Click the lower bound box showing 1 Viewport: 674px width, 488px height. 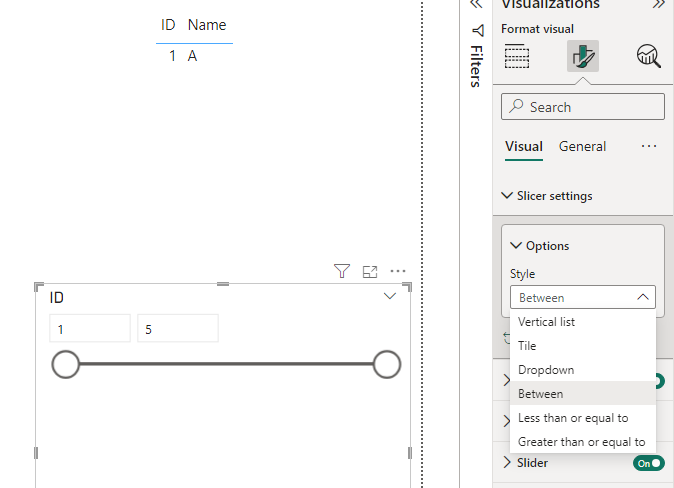[x=90, y=328]
